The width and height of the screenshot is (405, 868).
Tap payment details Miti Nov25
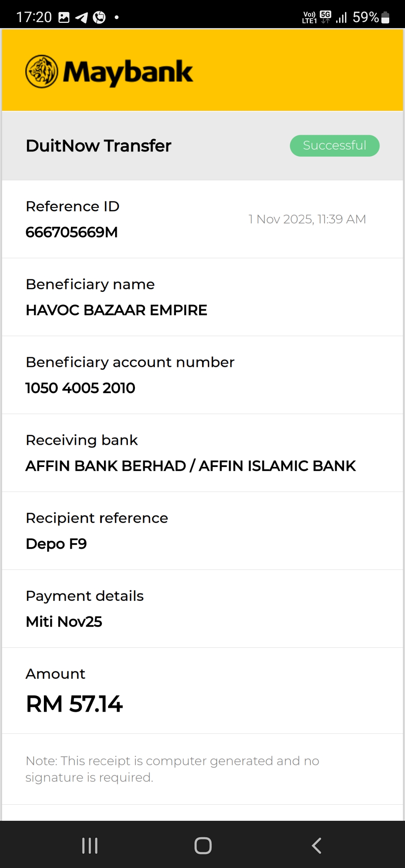pyautogui.click(x=64, y=622)
